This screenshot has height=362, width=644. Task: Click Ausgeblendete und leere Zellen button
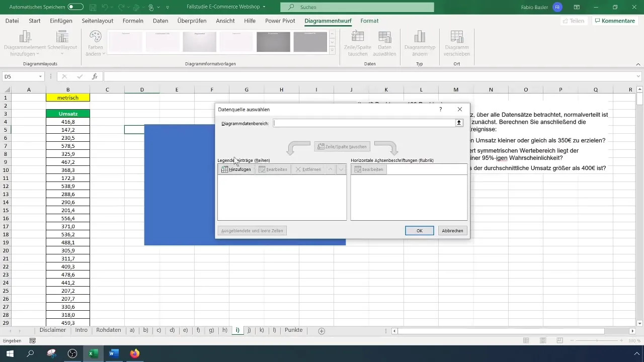pos(253,231)
